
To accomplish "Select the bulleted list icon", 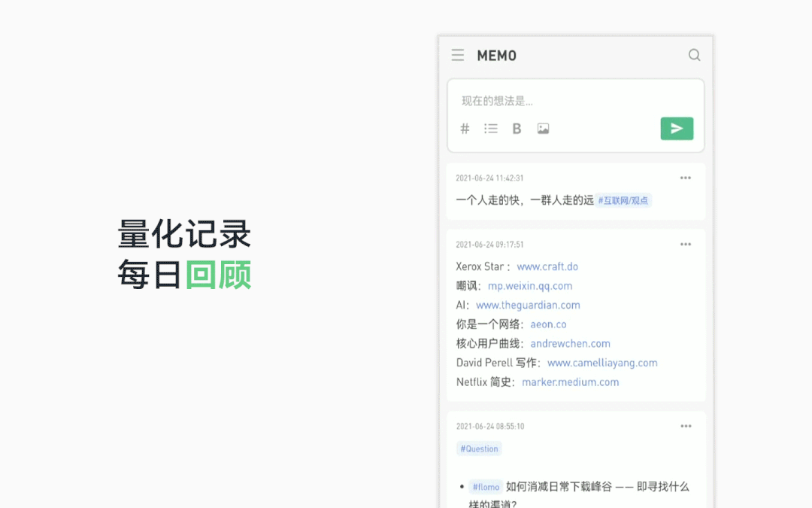I will [x=490, y=128].
